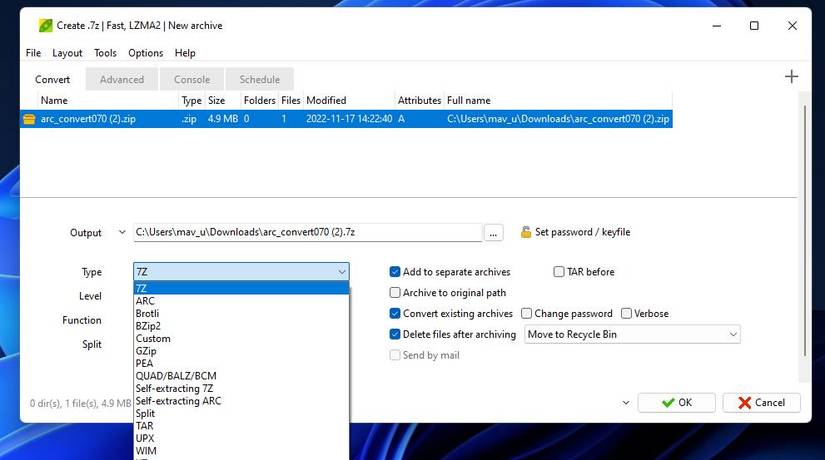Viewport: 825px width, 460px height.
Task: Maximize the PeaZip window
Action: [754, 26]
